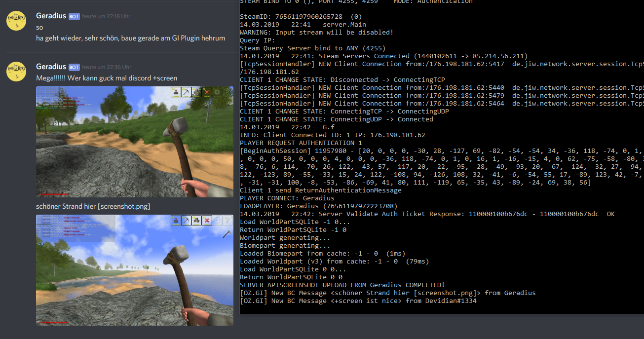Click the blocks F6 icon in second screenshot

197,221
